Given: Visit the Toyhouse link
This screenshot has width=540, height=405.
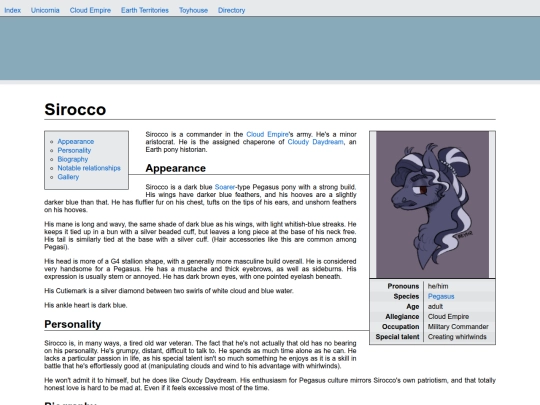Looking at the screenshot, I should (x=193, y=10).
